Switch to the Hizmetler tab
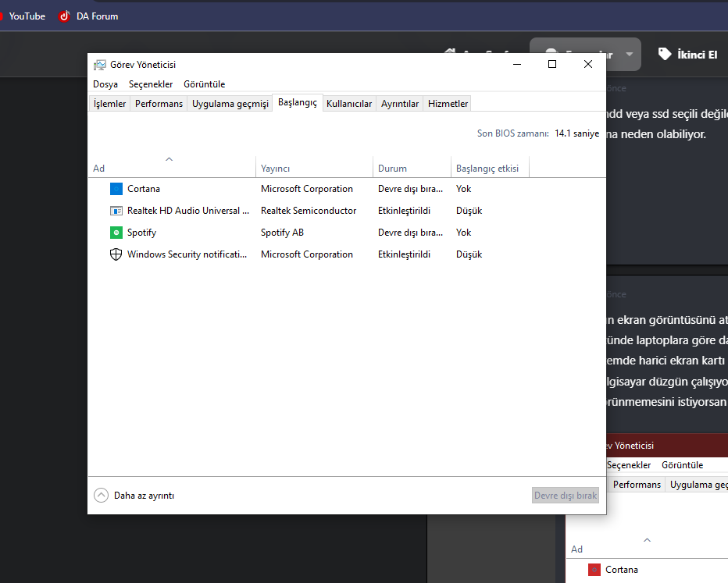The image size is (728, 583). pyautogui.click(x=448, y=104)
